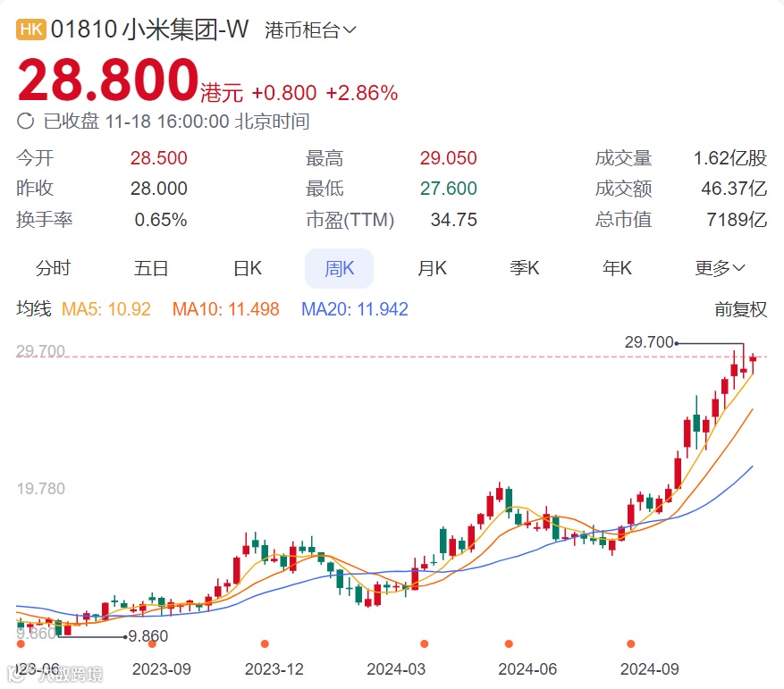
Task: Click the 2024-03 date axis label
Action: (396, 669)
